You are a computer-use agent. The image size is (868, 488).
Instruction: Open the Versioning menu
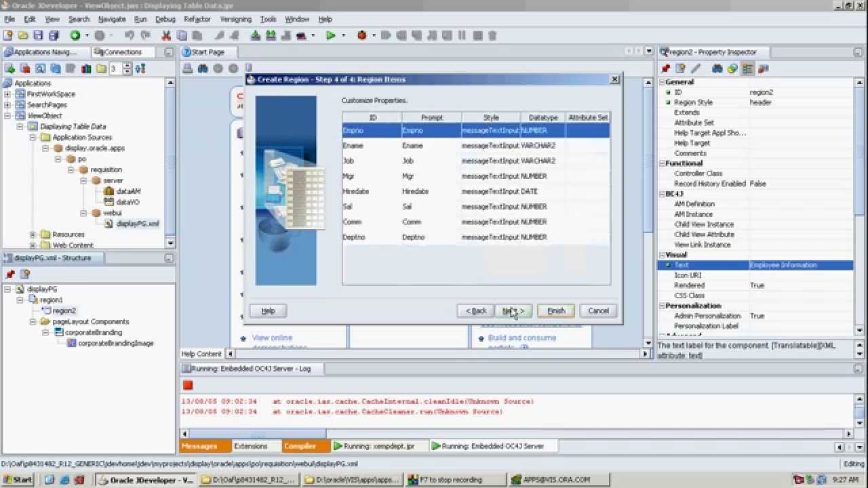235,20
